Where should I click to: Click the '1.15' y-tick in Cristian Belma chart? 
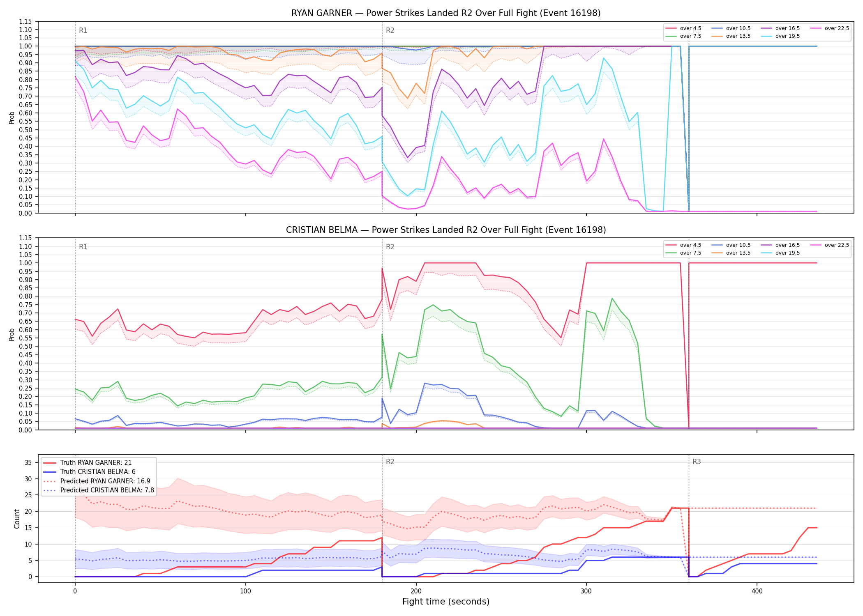[x=25, y=238]
